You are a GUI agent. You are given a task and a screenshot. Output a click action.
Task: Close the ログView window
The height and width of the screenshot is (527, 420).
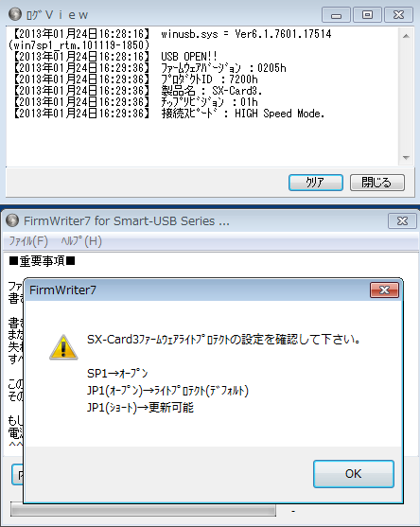(x=398, y=15)
